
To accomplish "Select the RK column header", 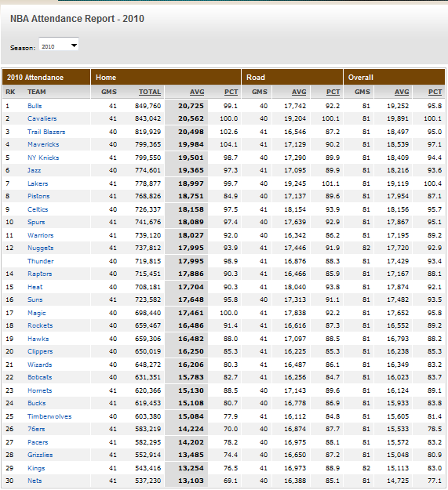I will pyautogui.click(x=10, y=92).
